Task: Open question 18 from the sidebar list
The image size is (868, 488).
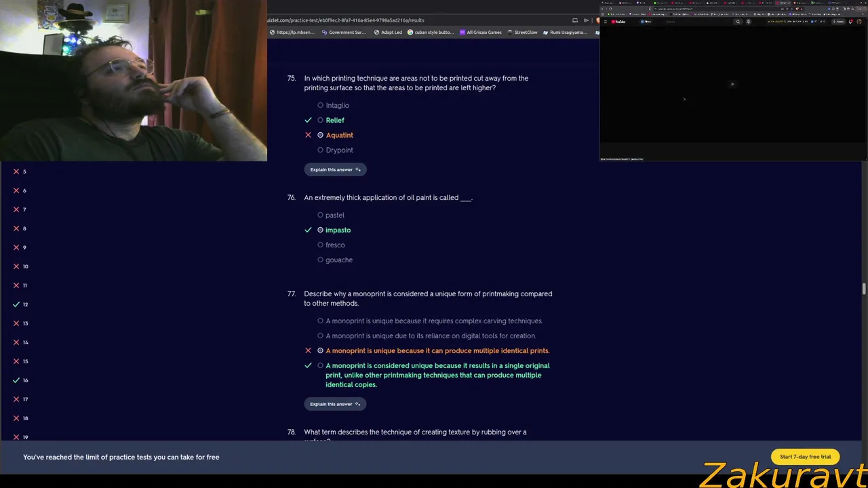Action: tap(21, 418)
